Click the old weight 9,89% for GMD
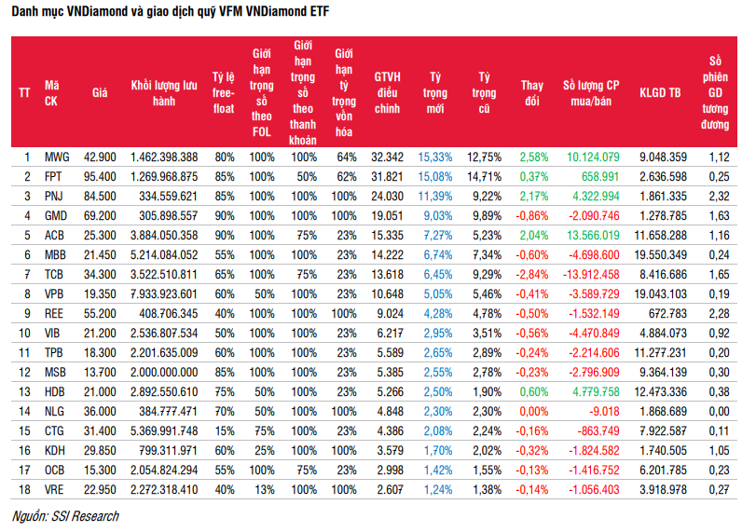This screenshot has height=532, width=756. [487, 216]
